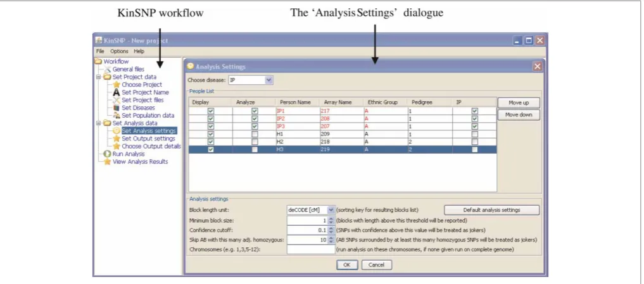
Task: Collapse the Set Project data tree node
Action: coord(98,77)
